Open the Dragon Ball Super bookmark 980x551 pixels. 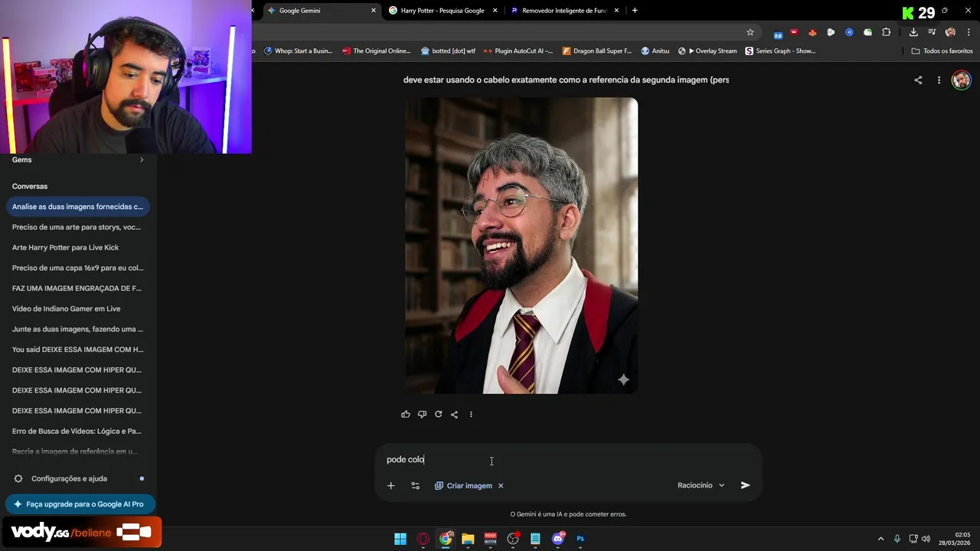click(597, 51)
